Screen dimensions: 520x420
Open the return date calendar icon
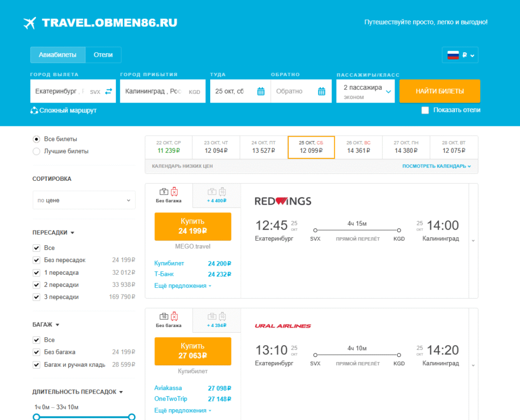(321, 91)
